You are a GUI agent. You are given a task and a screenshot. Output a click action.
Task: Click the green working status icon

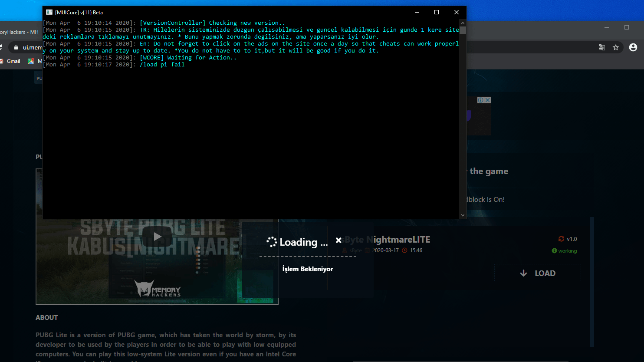click(554, 251)
